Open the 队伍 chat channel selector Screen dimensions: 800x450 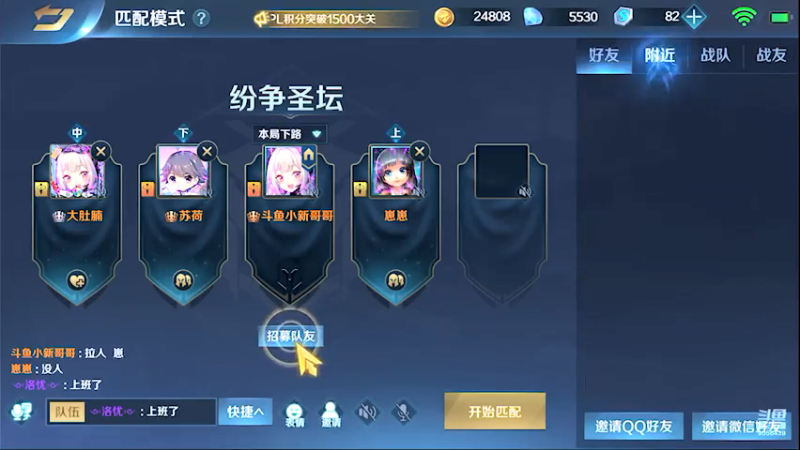[67, 412]
